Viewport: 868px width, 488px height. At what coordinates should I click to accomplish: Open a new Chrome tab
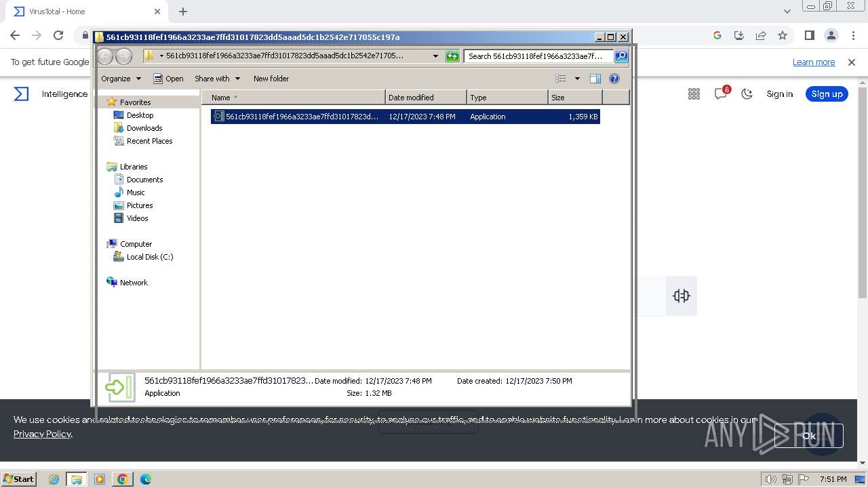[183, 12]
